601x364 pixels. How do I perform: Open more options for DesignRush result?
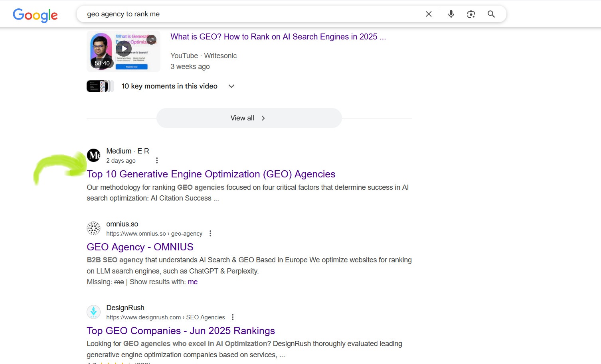click(233, 317)
